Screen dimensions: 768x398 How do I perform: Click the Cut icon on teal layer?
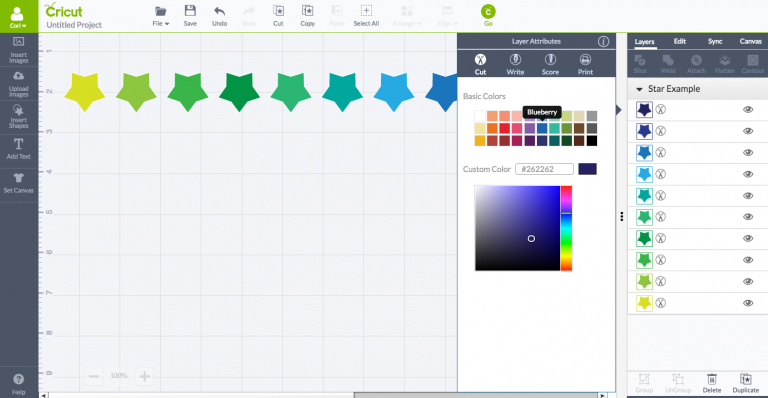click(x=661, y=196)
